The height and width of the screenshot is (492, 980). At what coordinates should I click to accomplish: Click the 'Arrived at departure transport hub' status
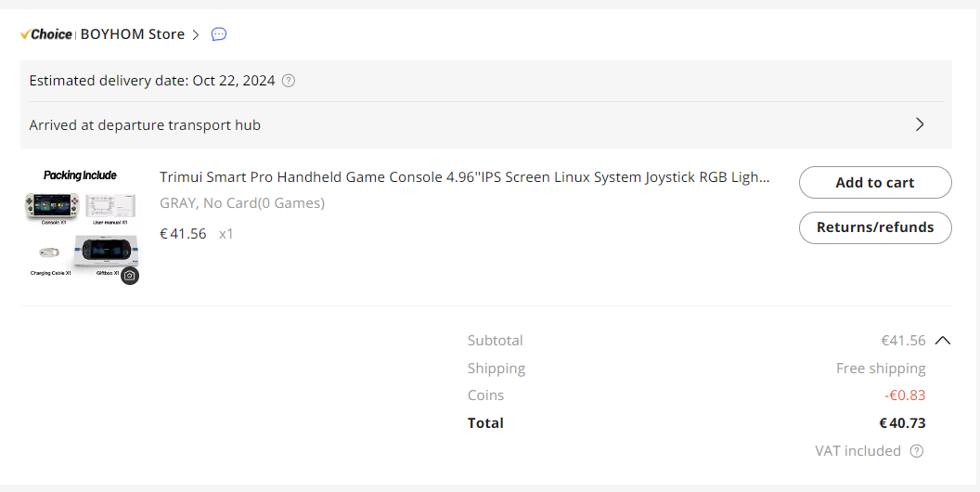point(145,124)
